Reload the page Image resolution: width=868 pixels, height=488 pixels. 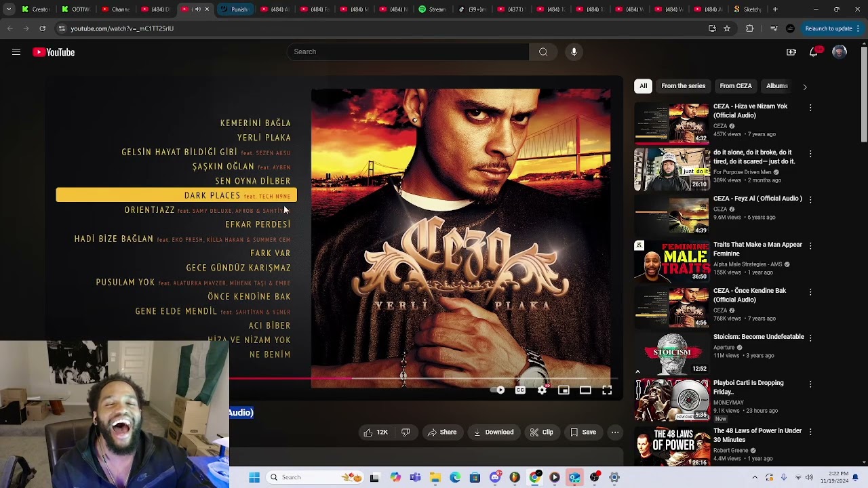coord(42,28)
